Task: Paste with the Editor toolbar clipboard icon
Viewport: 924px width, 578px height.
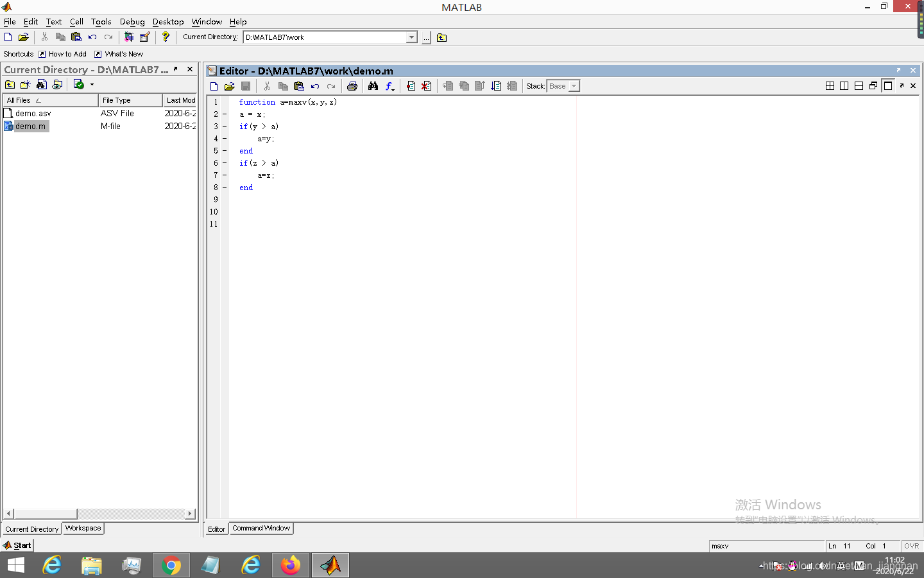Action: (299, 86)
